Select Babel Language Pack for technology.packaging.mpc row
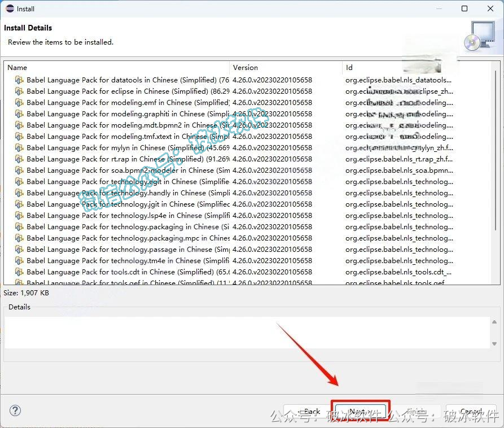The image size is (504, 428). 248,238
